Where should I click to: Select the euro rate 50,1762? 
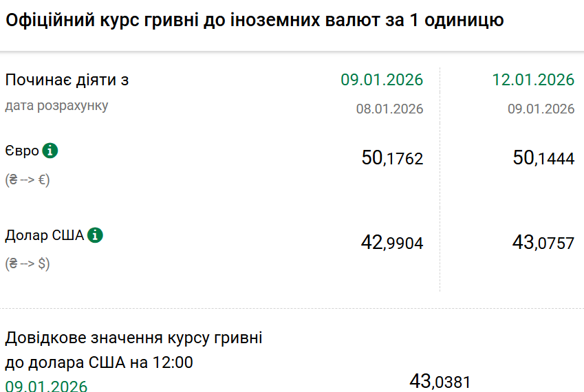tap(392, 158)
